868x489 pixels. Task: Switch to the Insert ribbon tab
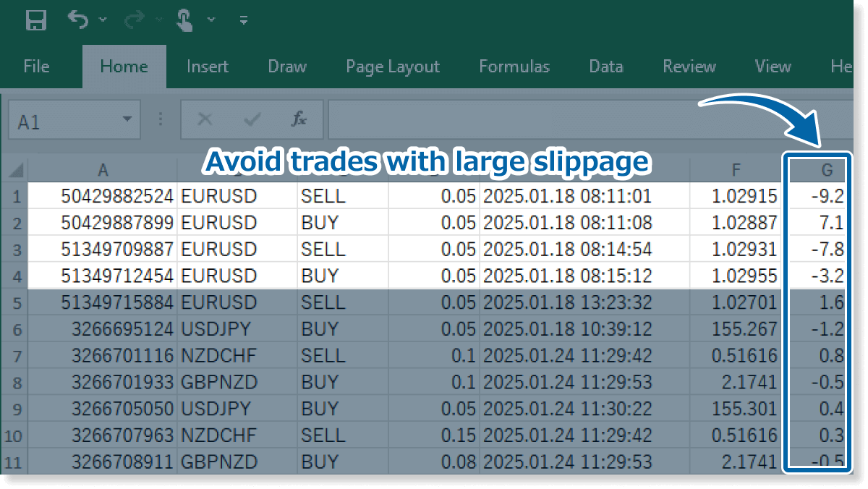[208, 67]
